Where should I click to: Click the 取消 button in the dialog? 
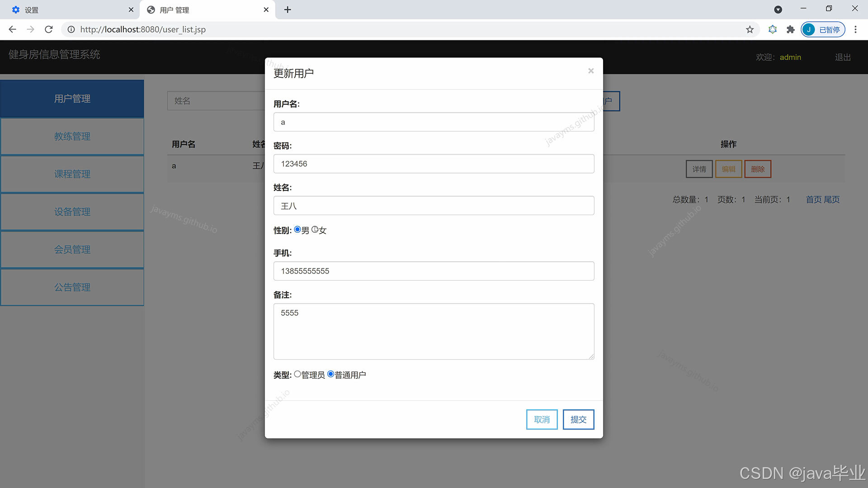(542, 419)
